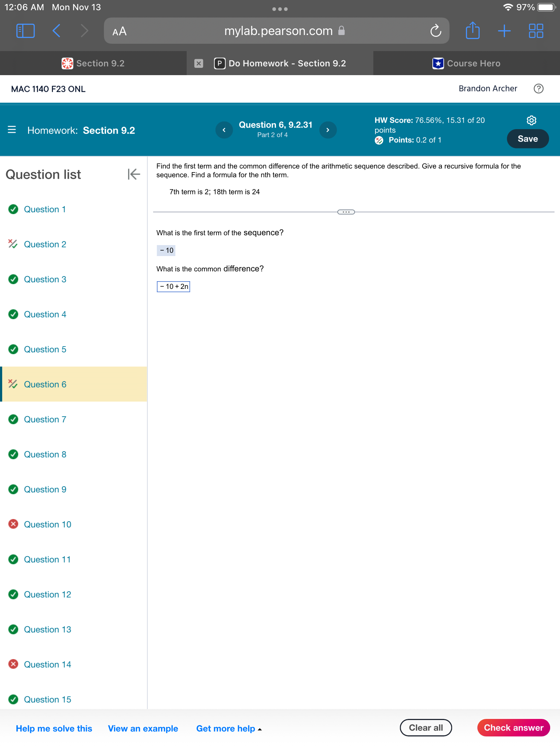
Task: Select Do Homework - Section 9.2 tab
Action: [x=280, y=63]
